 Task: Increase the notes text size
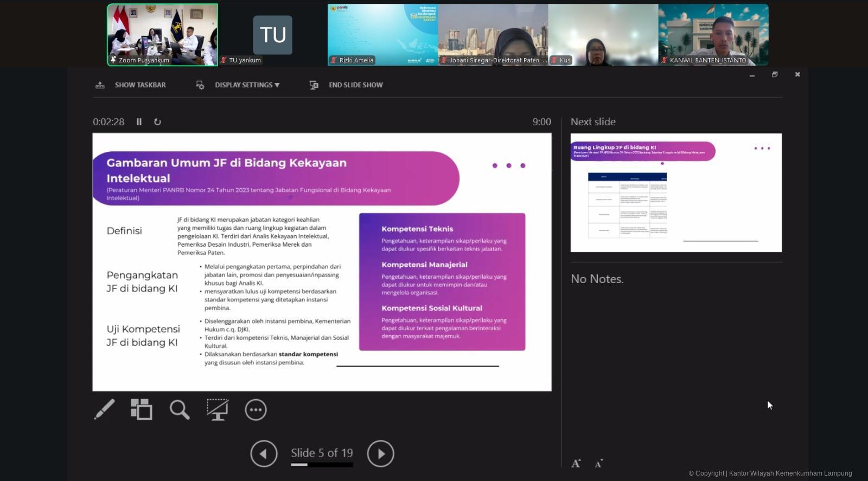pos(576,463)
